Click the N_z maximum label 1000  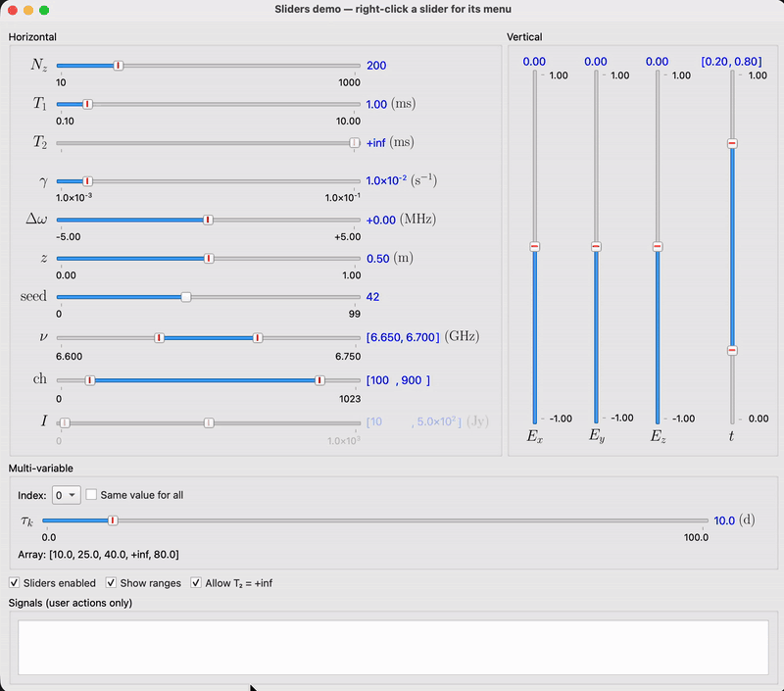(x=349, y=82)
